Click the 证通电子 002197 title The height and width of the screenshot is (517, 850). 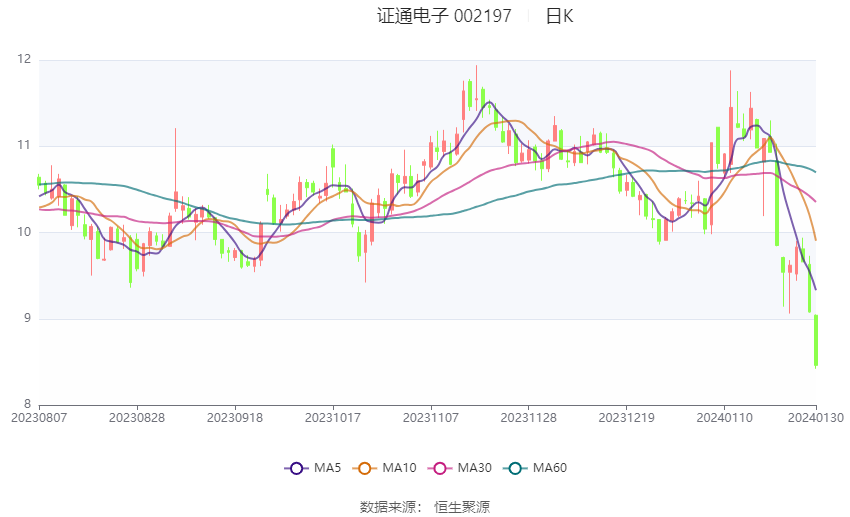[x=444, y=16]
